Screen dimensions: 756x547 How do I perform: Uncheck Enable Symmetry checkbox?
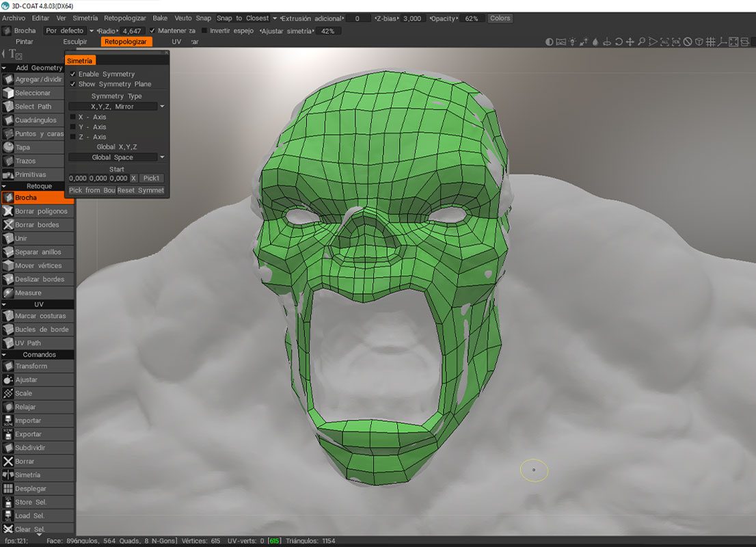(73, 74)
